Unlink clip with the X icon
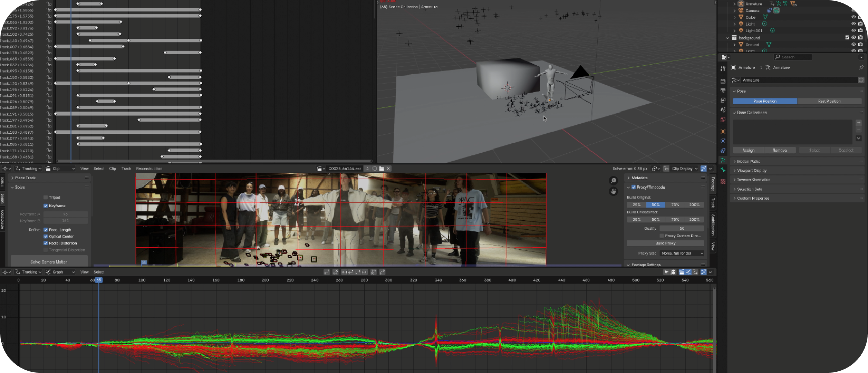The image size is (868, 373). 388,169
